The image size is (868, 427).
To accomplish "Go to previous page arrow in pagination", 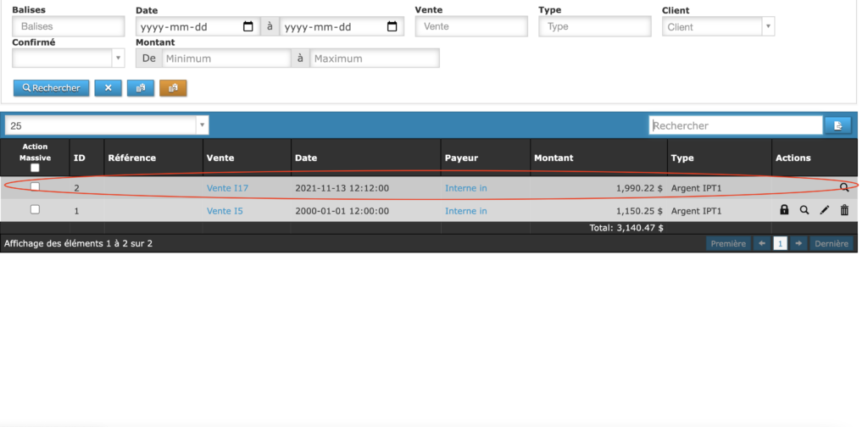I will (762, 243).
